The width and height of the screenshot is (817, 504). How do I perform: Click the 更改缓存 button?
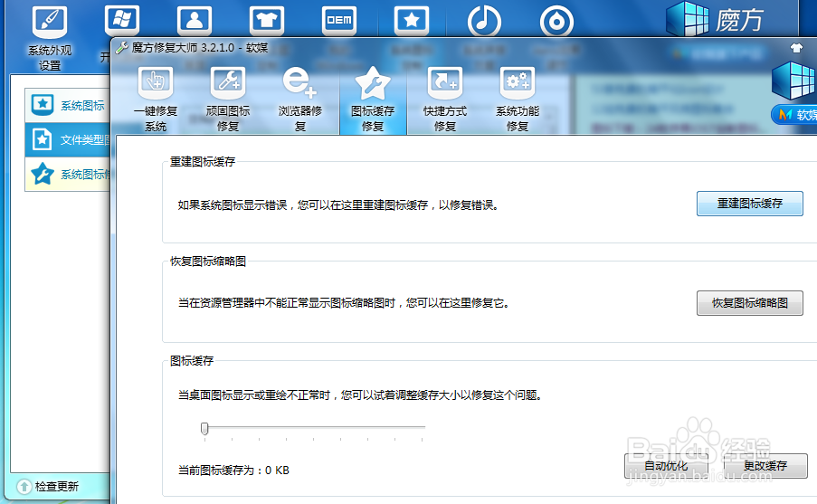[765, 465]
